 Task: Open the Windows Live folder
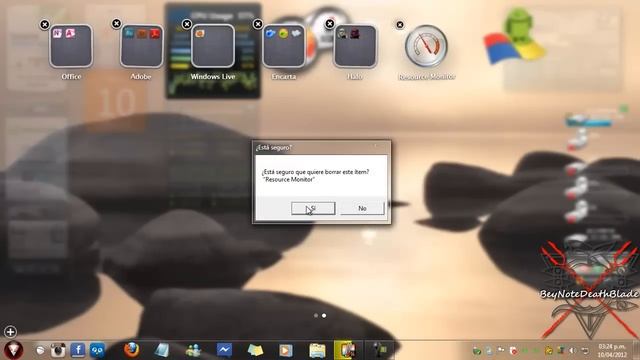213,46
